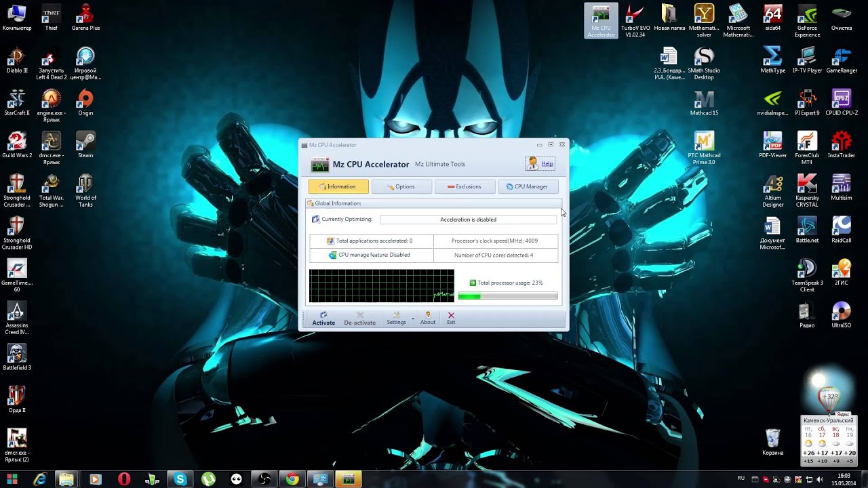Screen dimensions: 868x488
Task: Click the Activate button
Action: click(323, 319)
